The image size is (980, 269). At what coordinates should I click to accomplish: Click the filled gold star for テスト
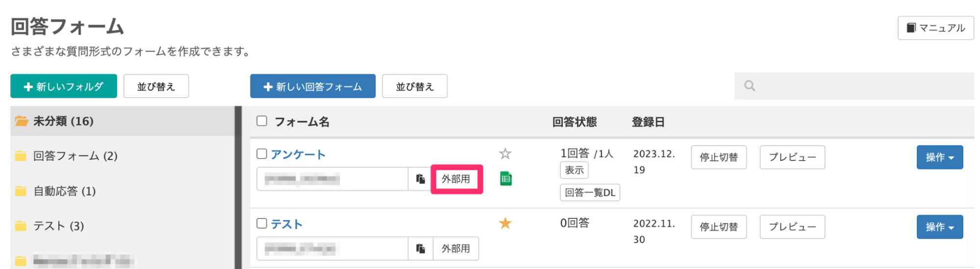[x=505, y=224]
